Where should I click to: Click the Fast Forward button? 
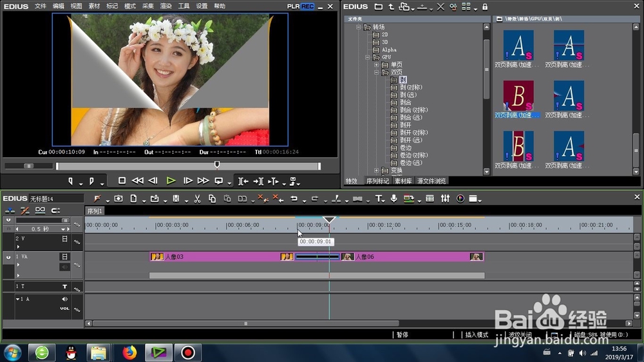(204, 181)
